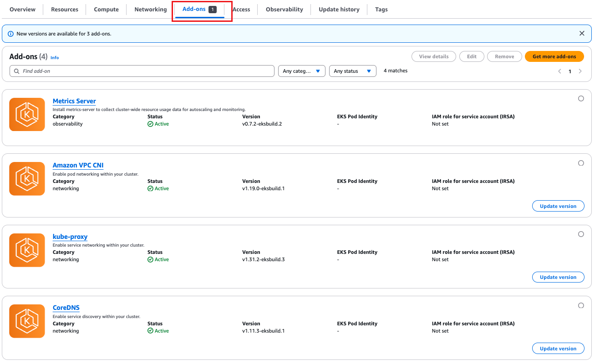Switch to the Overview tab
Viewport: 610px width, 364px height.
point(22,9)
